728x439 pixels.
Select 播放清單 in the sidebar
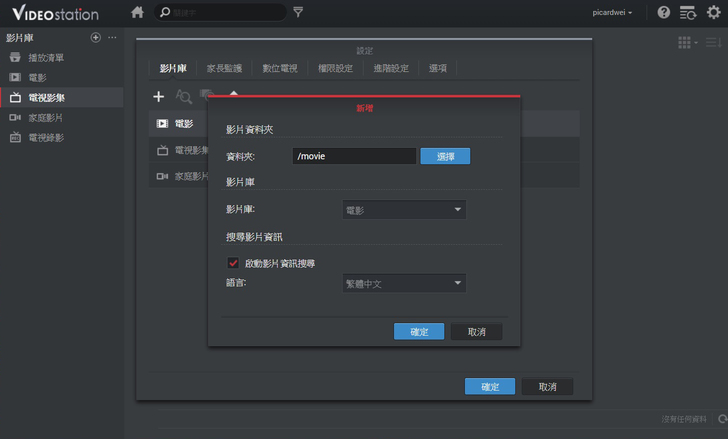45,57
